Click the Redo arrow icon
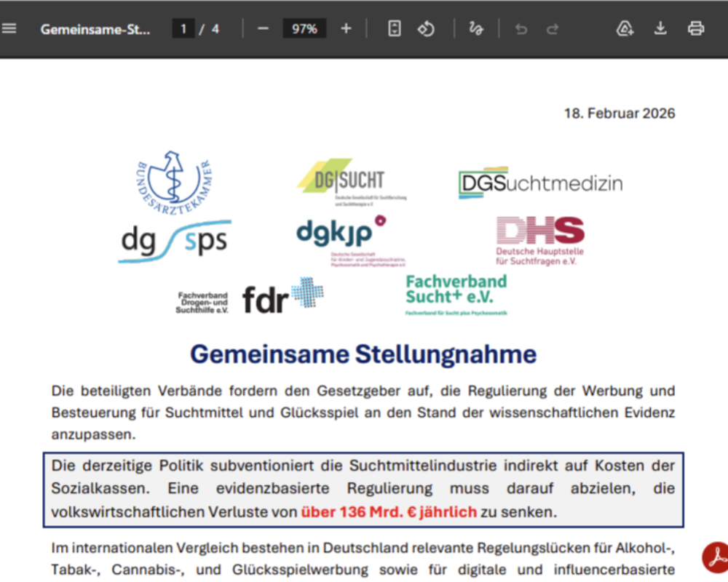The width and height of the screenshot is (728, 582). [552, 28]
